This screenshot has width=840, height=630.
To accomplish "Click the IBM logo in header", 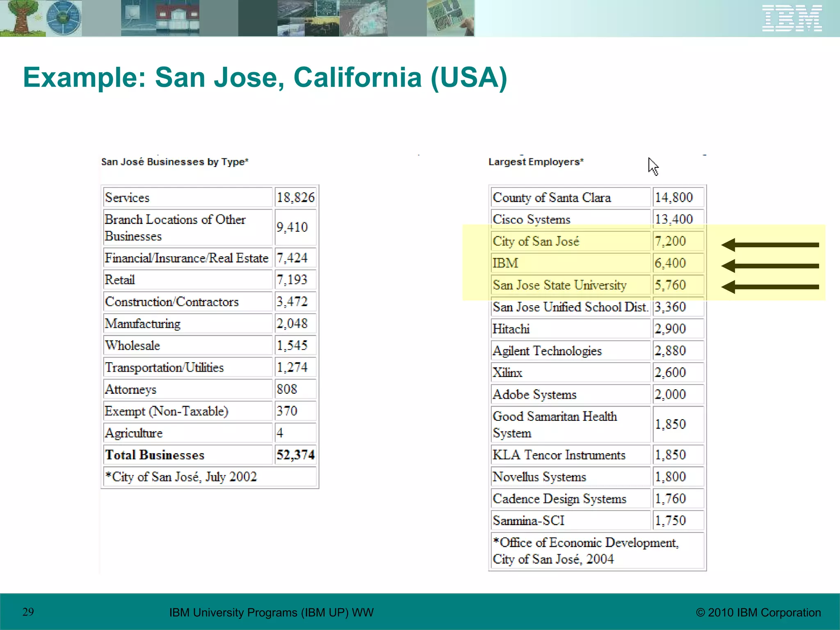I will point(792,18).
